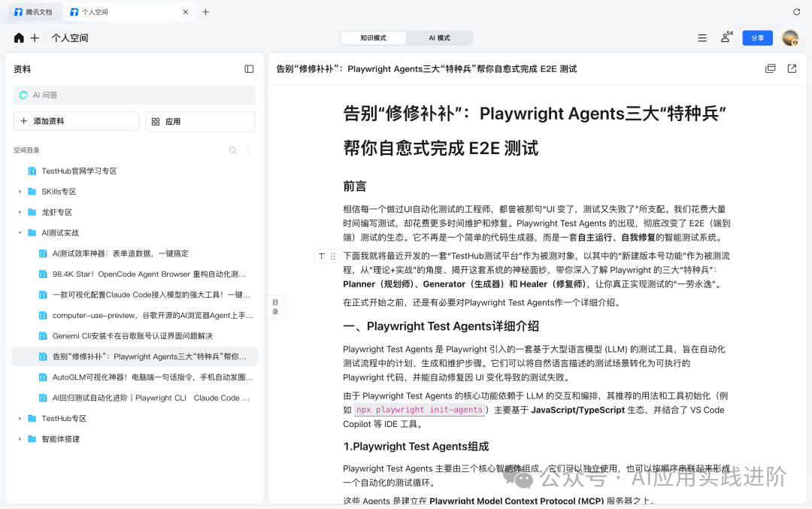Open collaborators icon with 54 badge
Screen dimensions: 812x509
click(x=726, y=38)
